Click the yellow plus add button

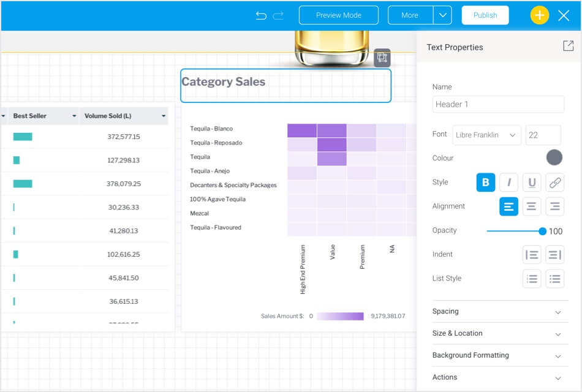(539, 15)
